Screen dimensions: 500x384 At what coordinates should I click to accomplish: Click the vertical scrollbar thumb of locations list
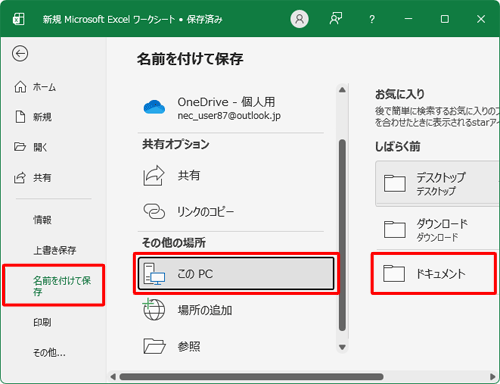coord(342,235)
